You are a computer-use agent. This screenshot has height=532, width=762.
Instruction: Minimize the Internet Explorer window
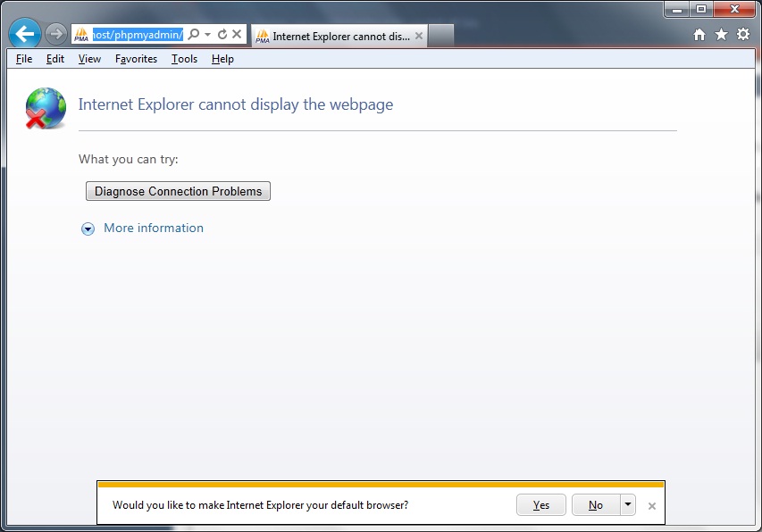tap(677, 9)
